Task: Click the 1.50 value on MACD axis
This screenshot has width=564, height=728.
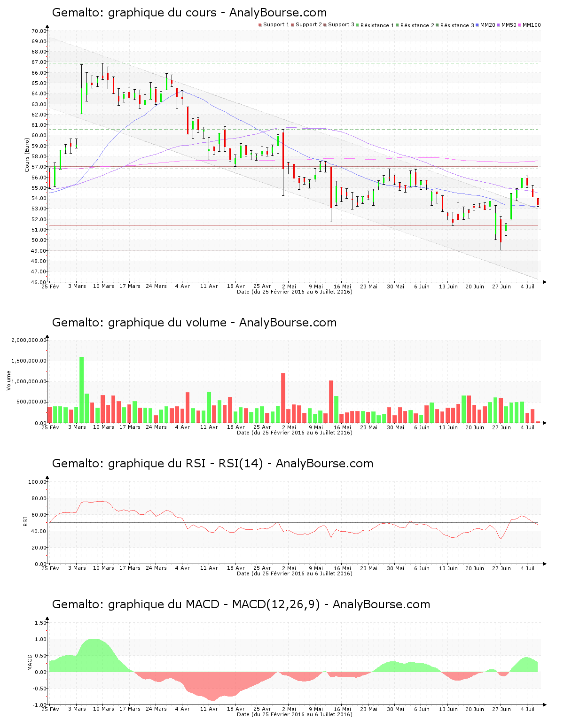Action: pos(41,623)
